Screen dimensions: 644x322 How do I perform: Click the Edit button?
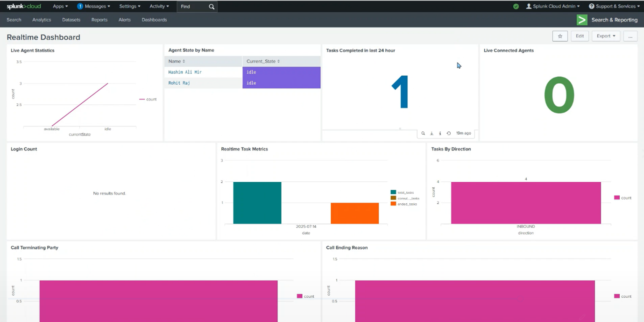click(x=580, y=36)
